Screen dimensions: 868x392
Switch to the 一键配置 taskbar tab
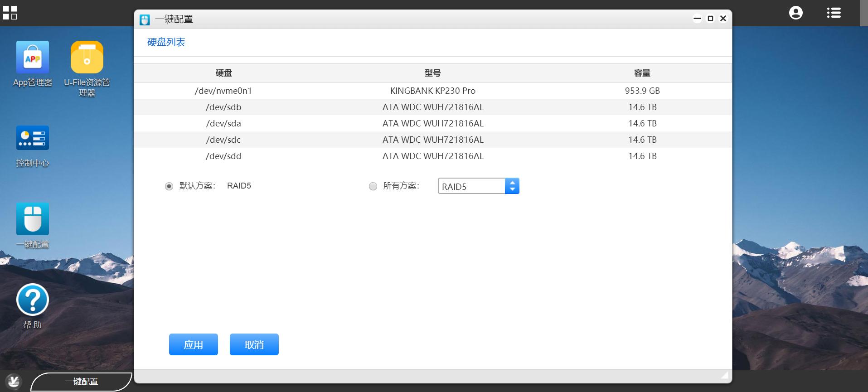[82, 382]
